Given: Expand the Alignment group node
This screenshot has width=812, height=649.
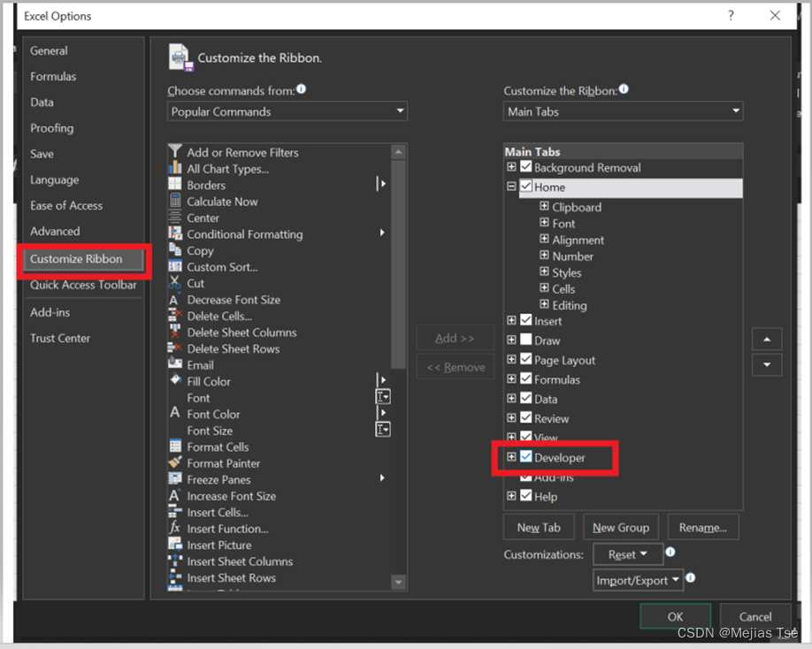Looking at the screenshot, I should (x=544, y=239).
